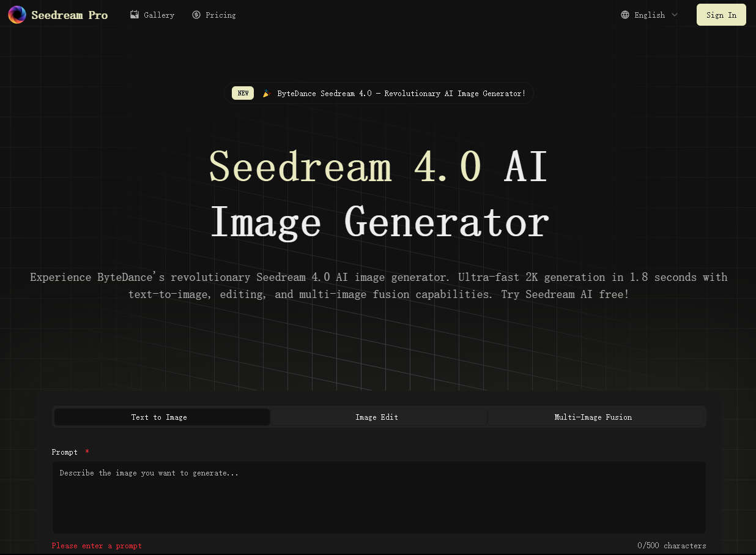Focus the prompt description text area
This screenshot has width=756, height=555.
click(379, 497)
